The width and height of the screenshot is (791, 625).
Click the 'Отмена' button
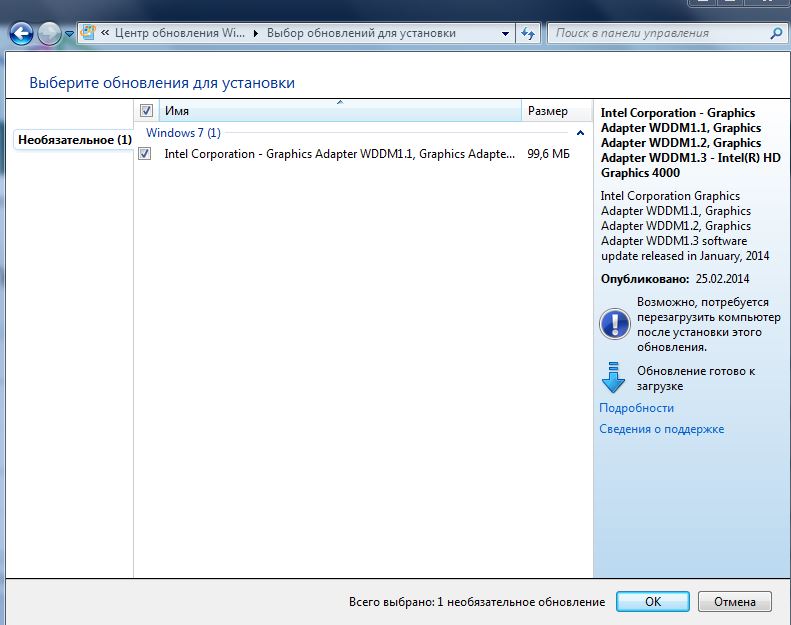(734, 602)
